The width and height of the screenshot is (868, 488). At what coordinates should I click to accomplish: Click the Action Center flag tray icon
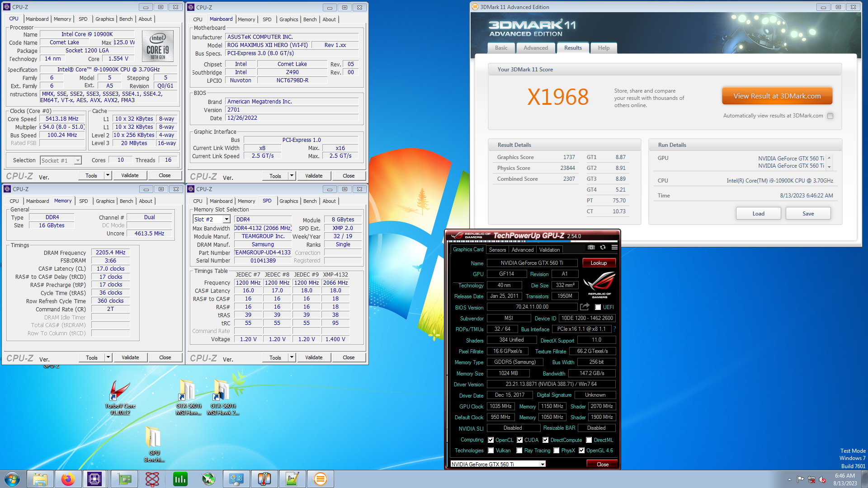(x=801, y=479)
